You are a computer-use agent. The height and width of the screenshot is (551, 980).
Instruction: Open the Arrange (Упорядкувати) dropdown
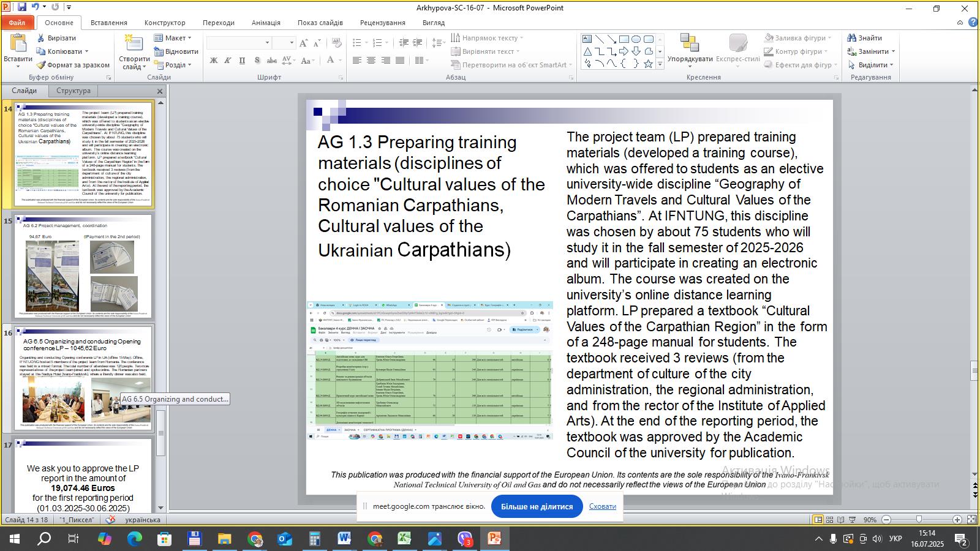pyautogui.click(x=690, y=50)
